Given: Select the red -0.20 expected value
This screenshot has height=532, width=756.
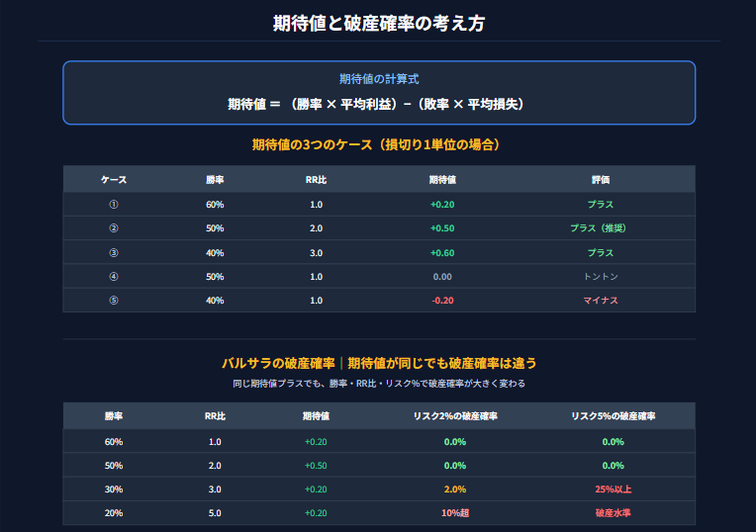Looking at the screenshot, I should [x=441, y=301].
